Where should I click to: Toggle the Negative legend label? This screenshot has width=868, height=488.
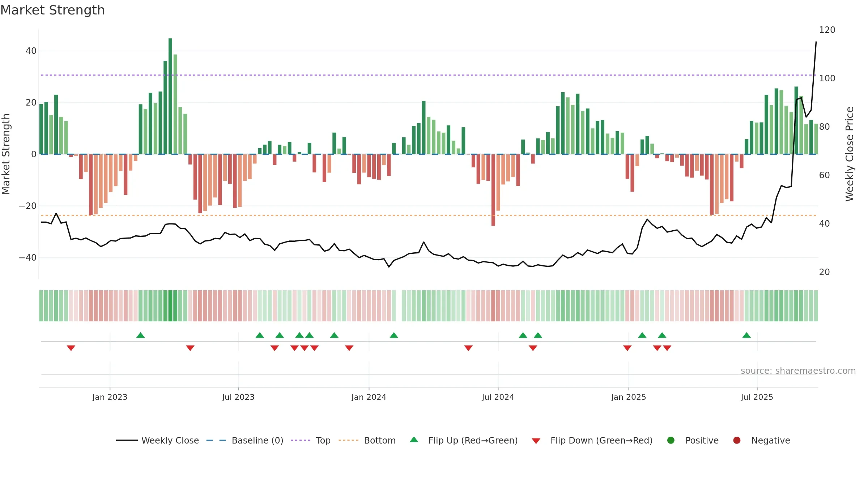pyautogui.click(x=771, y=440)
